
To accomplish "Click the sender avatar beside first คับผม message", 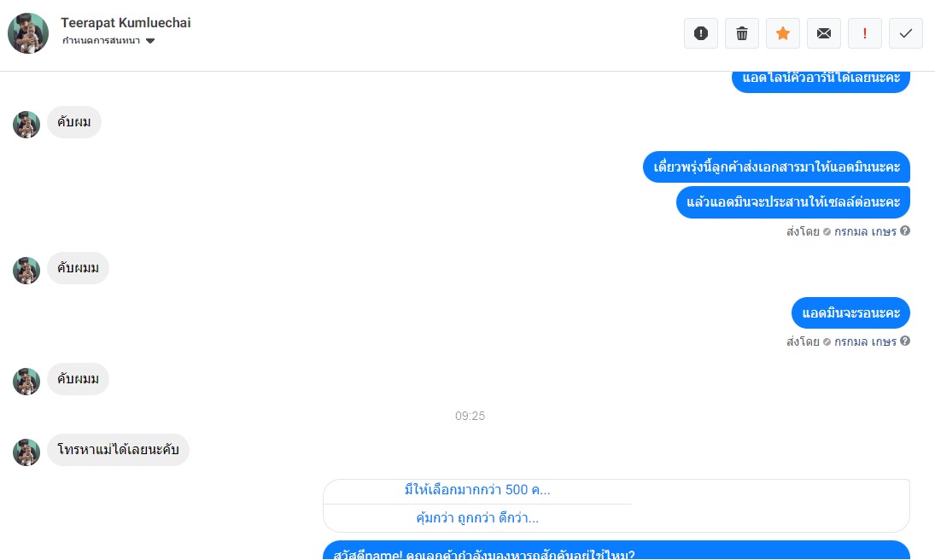I will coord(26,125).
